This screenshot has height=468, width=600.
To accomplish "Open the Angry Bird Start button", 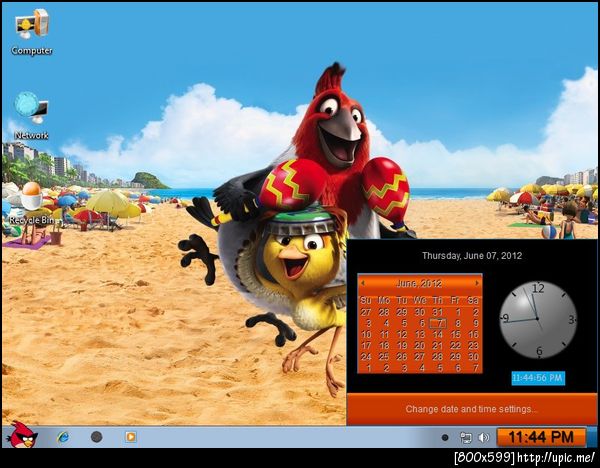I will 23,435.
